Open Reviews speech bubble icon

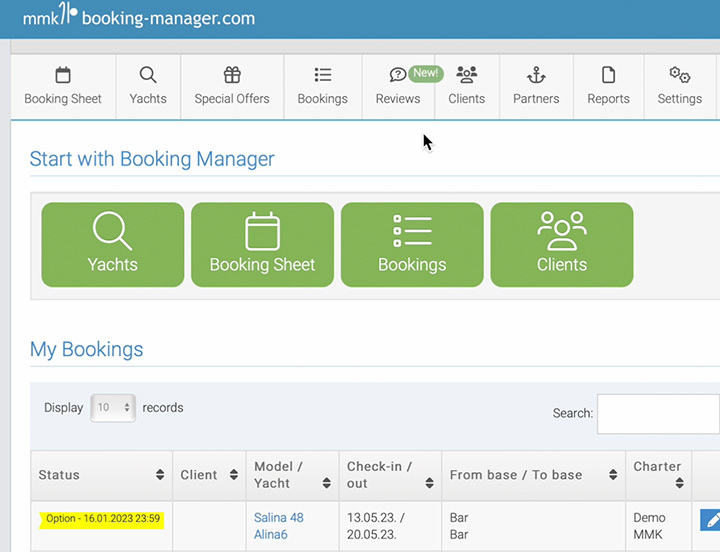coord(397,76)
